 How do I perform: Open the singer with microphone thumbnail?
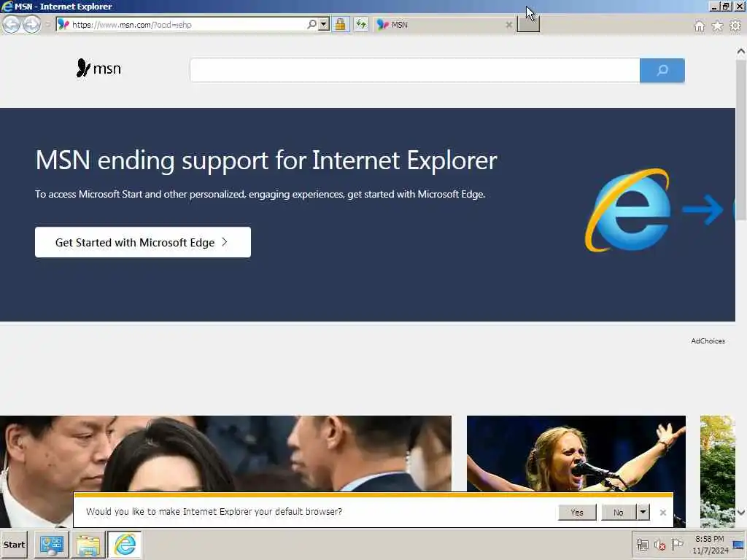(576, 454)
